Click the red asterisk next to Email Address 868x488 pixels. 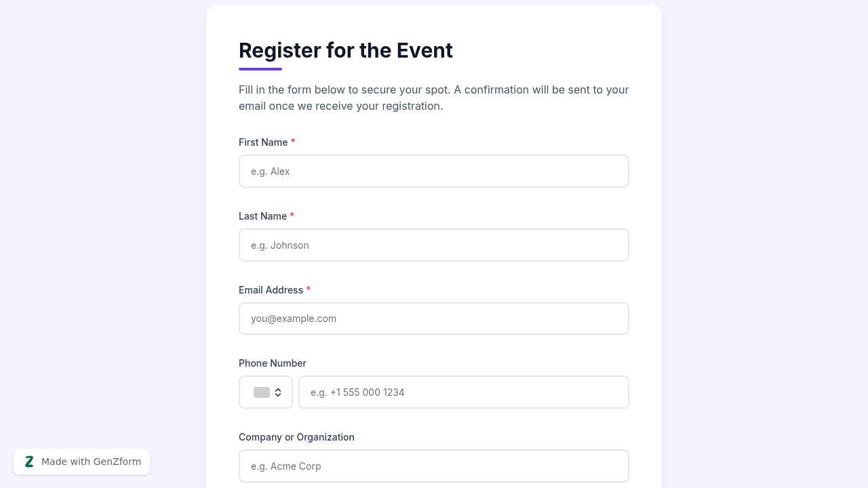point(309,289)
